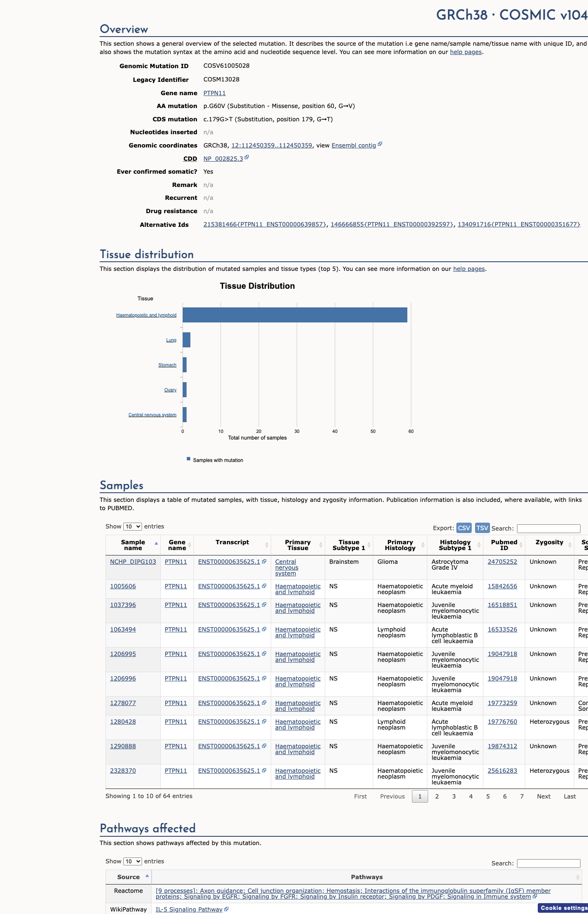Select the Ovary tissue chart label
Image resolution: width=588 pixels, height=914 pixels.
[x=170, y=390]
